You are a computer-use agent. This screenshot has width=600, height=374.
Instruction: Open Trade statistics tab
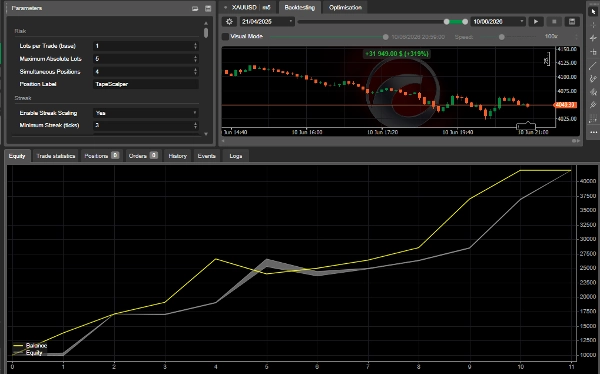pos(55,156)
